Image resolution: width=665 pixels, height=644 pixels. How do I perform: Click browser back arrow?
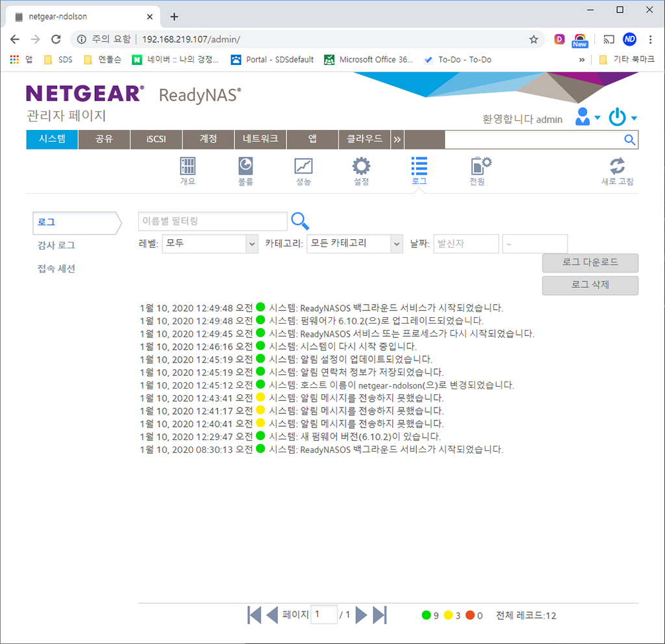[15, 40]
